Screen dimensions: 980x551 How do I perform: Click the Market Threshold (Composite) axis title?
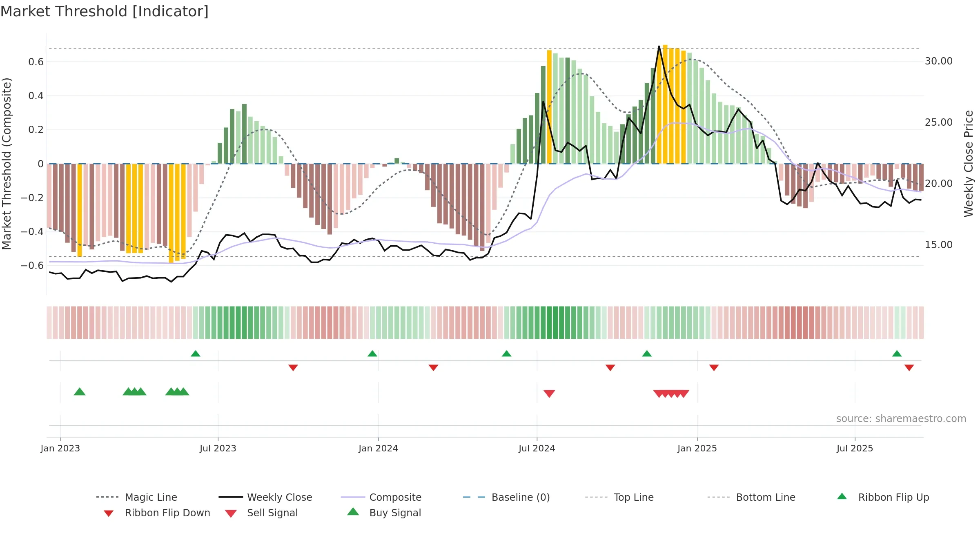pos(7,164)
